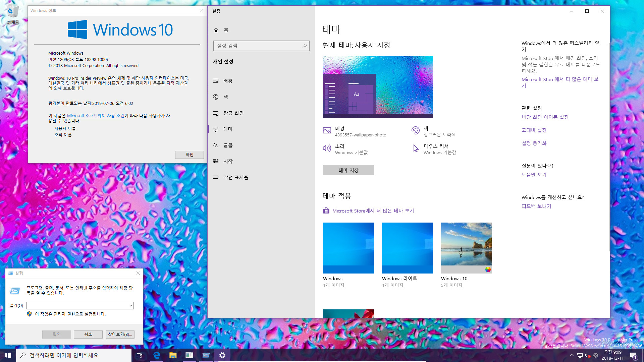This screenshot has width=644, height=362.
Task: Open Taskbar (작업 표시줄) settings in sidebar
Action: tap(261, 177)
